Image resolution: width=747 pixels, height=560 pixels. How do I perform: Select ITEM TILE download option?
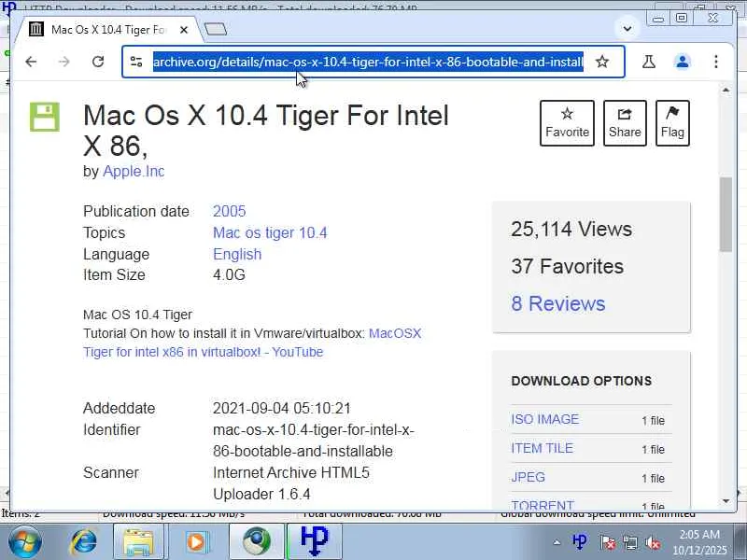pos(543,448)
